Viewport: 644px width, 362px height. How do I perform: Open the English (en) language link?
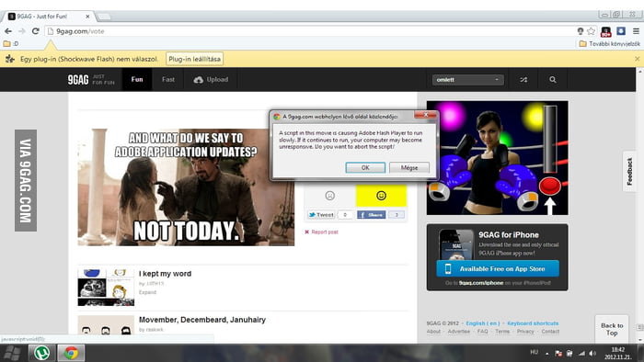(483, 323)
